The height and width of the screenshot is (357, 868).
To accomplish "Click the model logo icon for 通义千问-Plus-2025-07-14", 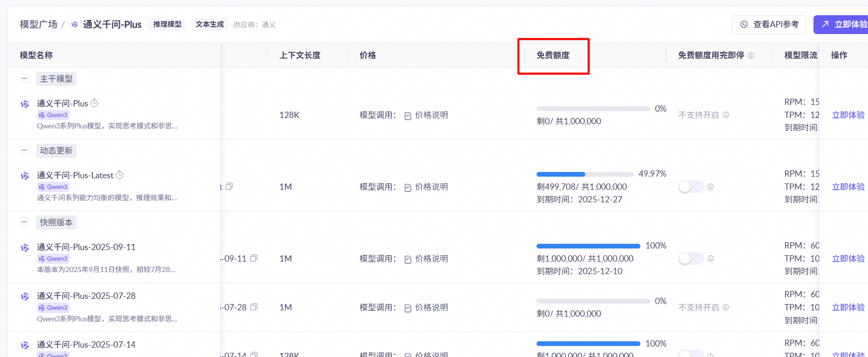I will 25,345.
